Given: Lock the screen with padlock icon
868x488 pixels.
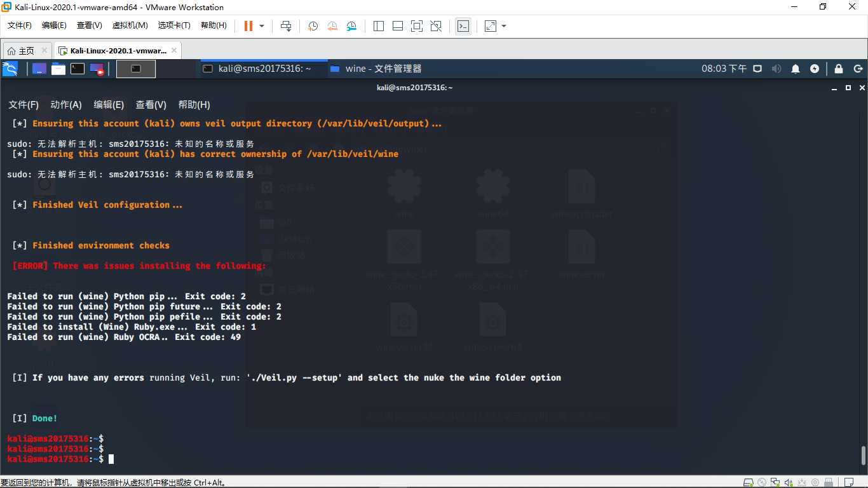Looking at the screenshot, I should 839,69.
